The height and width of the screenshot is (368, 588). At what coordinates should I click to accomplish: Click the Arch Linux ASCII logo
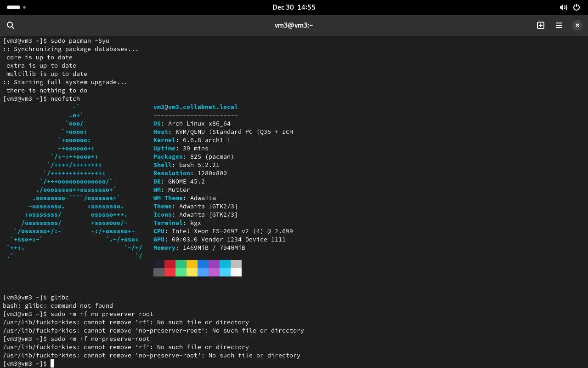(x=74, y=182)
